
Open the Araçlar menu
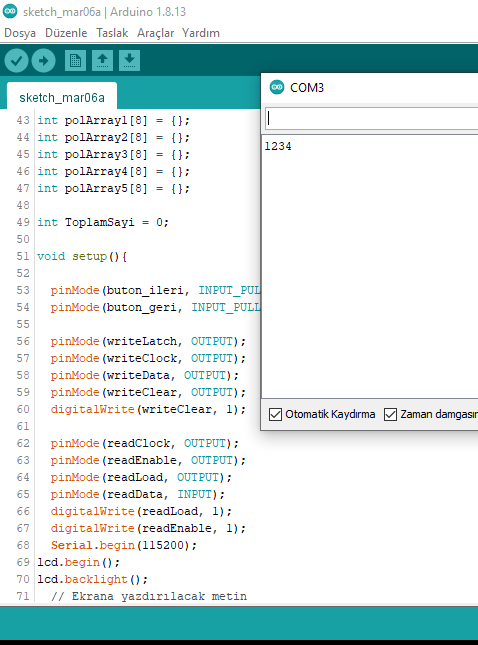pyautogui.click(x=155, y=33)
